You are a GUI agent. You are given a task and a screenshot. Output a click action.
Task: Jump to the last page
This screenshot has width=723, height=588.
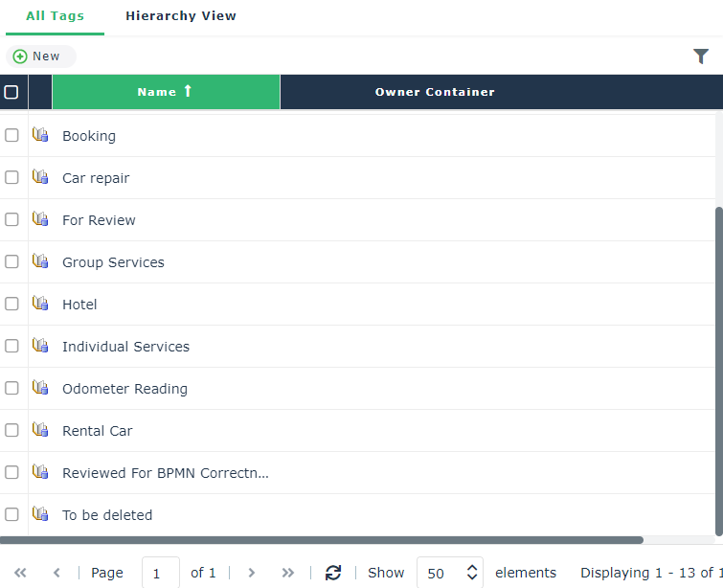click(x=288, y=573)
